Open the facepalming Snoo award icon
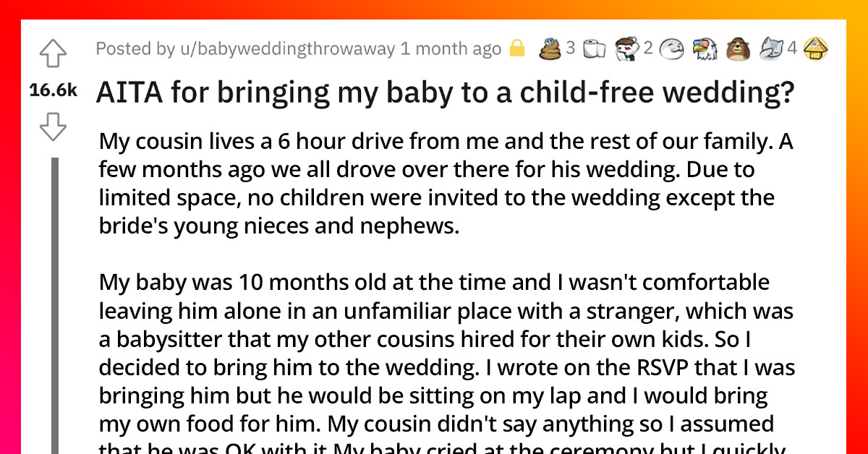 (x=628, y=49)
